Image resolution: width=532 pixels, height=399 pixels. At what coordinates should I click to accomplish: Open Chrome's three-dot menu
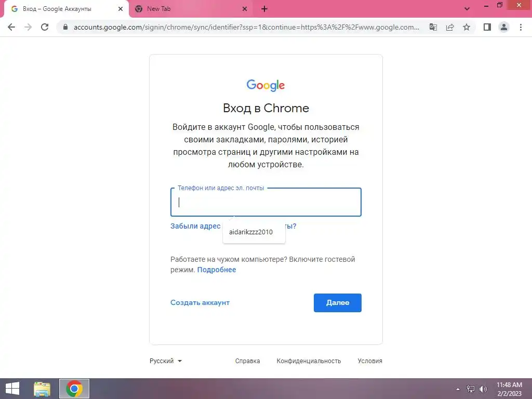point(521,27)
